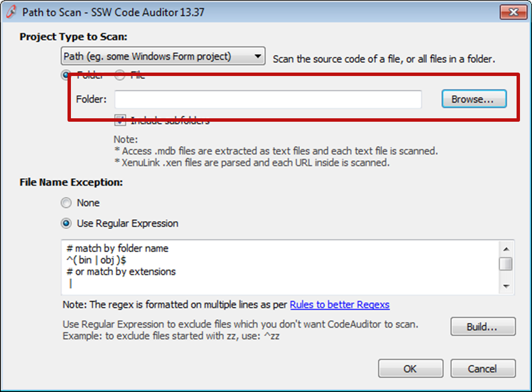The image size is (532, 392).
Task: Open the Project Type dropdown
Action: [x=163, y=57]
